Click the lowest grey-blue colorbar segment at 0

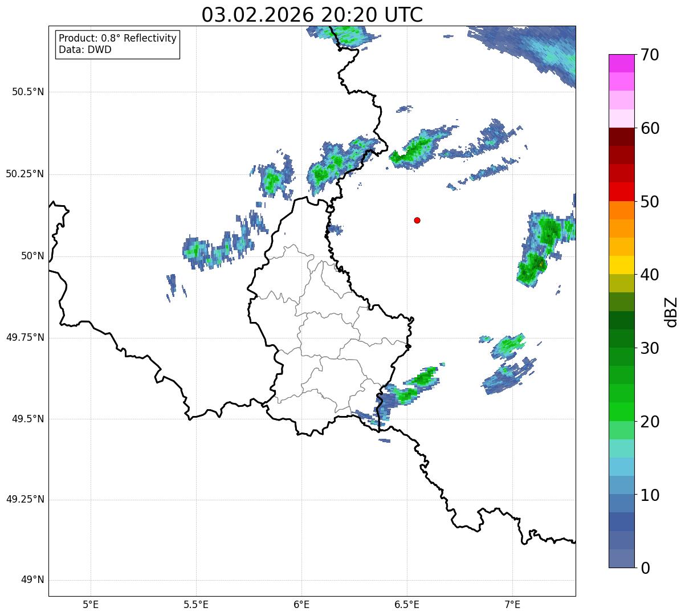622,558
